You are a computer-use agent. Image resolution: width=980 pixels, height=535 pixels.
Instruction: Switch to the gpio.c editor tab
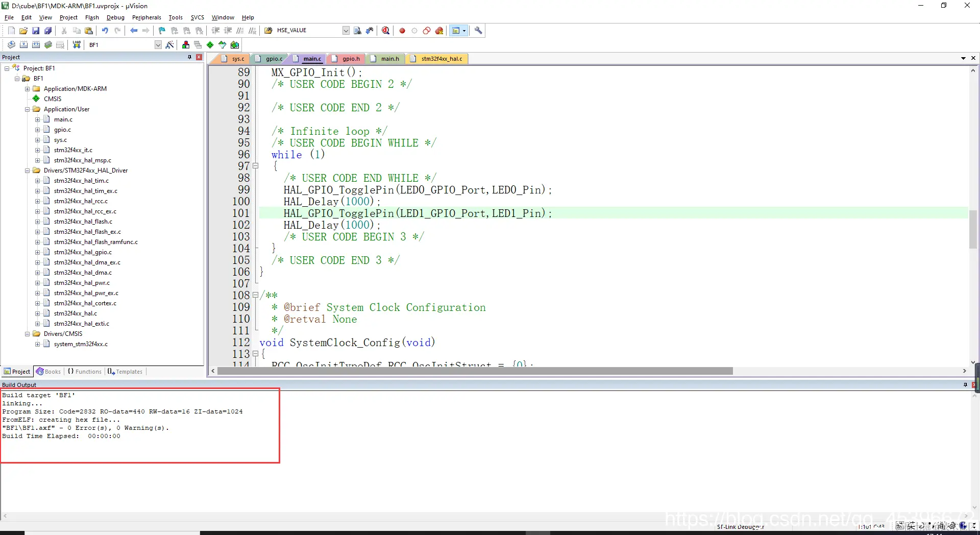[x=269, y=59]
